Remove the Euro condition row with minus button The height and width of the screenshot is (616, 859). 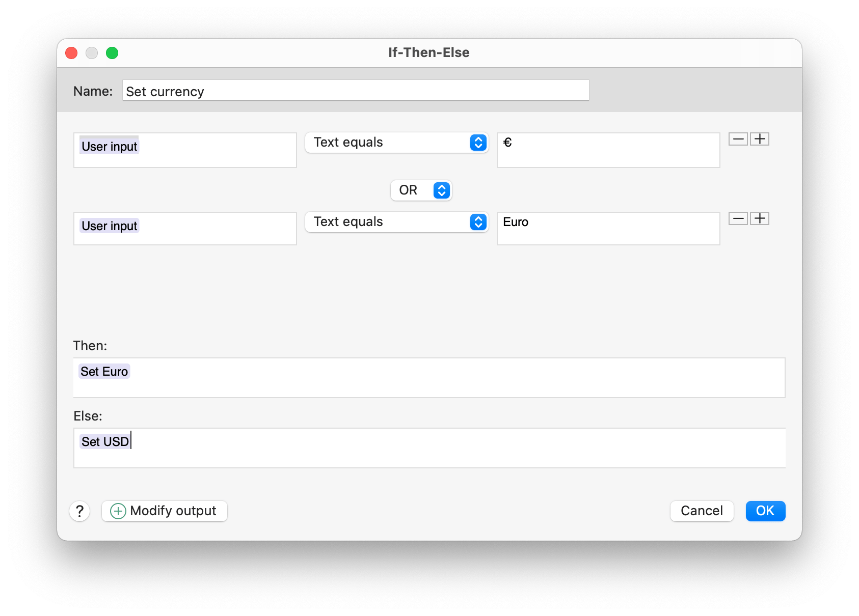738,218
